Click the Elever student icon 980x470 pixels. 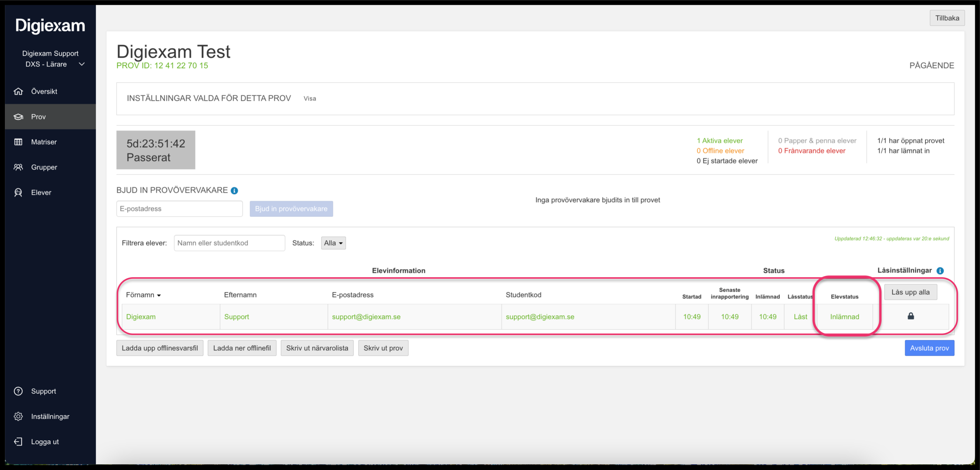coord(18,193)
